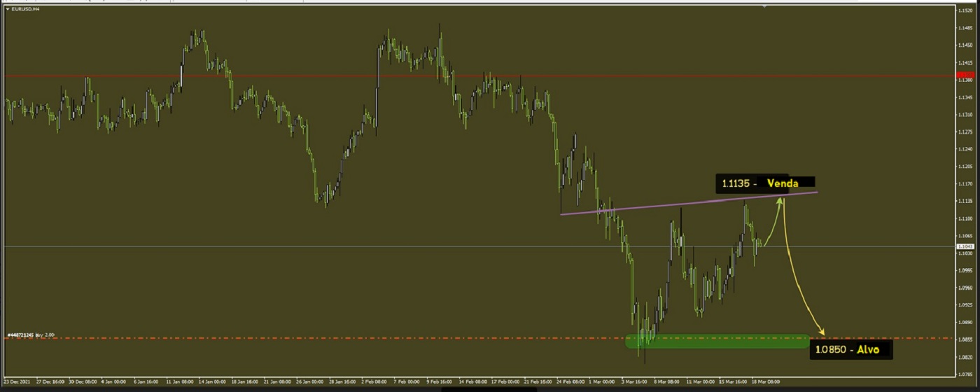Click the 1.1485 price scale level

(x=965, y=29)
